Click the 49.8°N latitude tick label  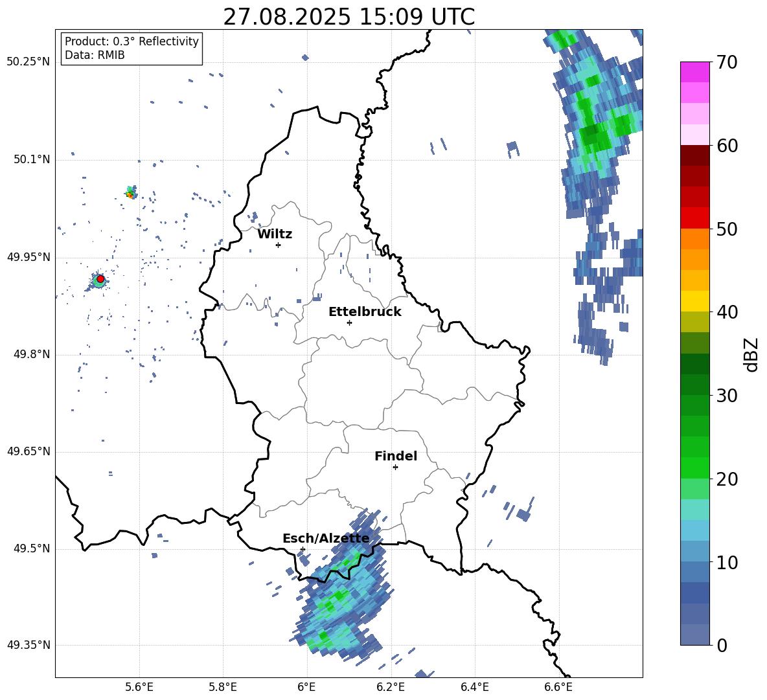31,354
